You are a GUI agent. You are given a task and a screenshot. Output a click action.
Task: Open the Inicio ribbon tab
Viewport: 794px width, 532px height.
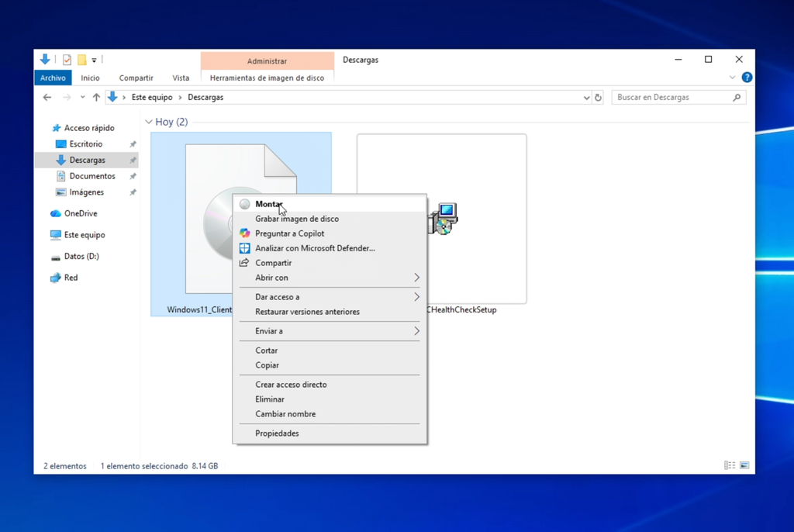[90, 78]
